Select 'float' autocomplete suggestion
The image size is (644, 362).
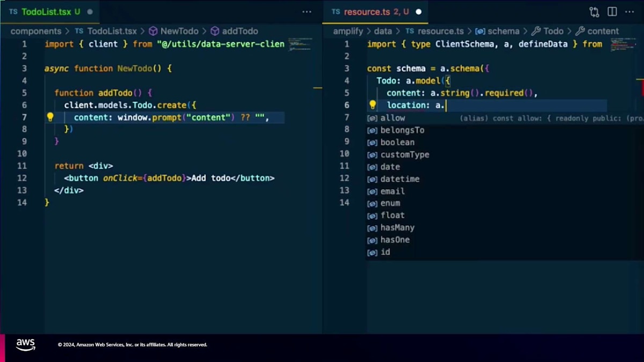pos(505,216)
